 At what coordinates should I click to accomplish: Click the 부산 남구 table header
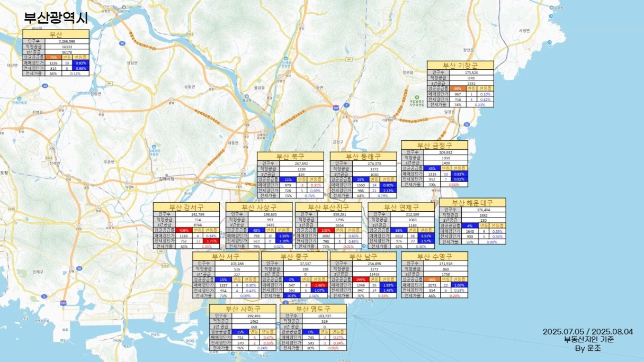[363, 257]
